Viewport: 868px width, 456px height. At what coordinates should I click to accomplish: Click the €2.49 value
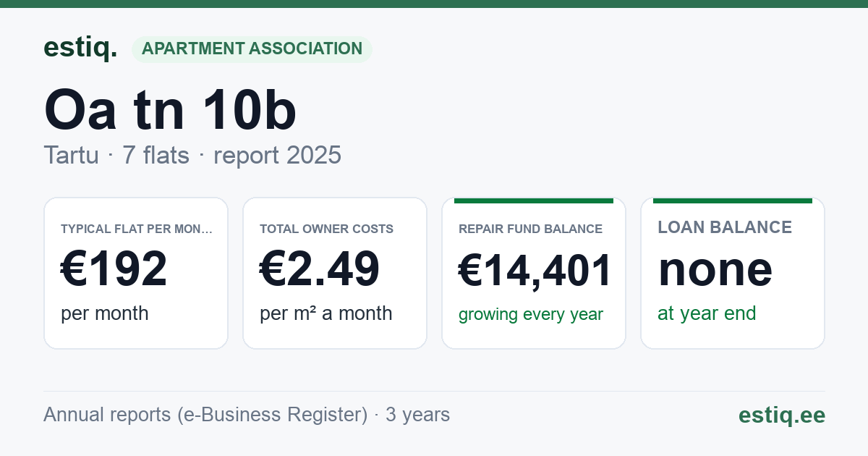point(320,269)
